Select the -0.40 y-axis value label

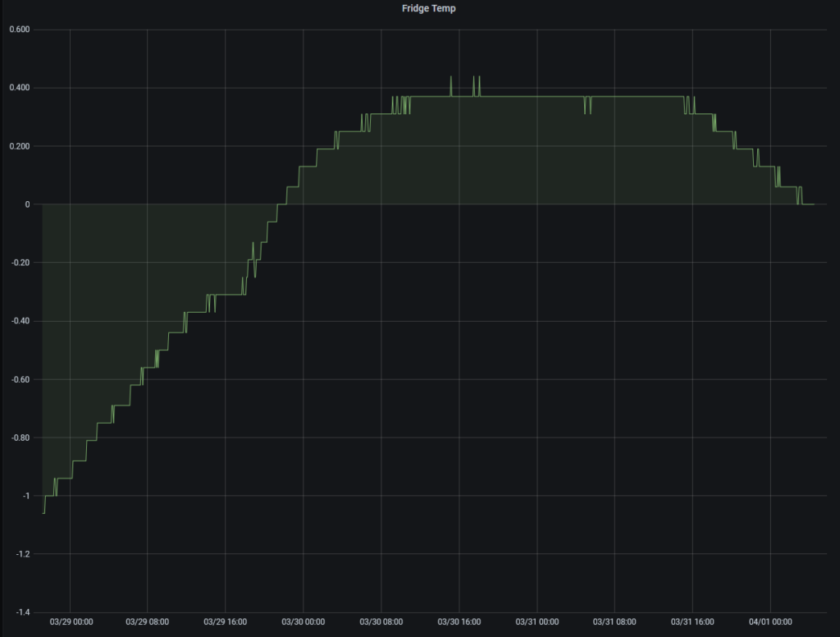19,321
